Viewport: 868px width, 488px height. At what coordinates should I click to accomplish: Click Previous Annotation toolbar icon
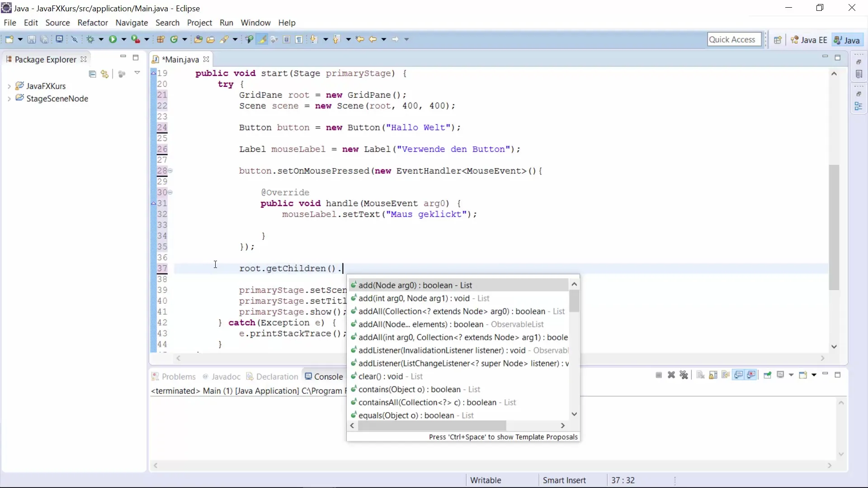coord(336,39)
